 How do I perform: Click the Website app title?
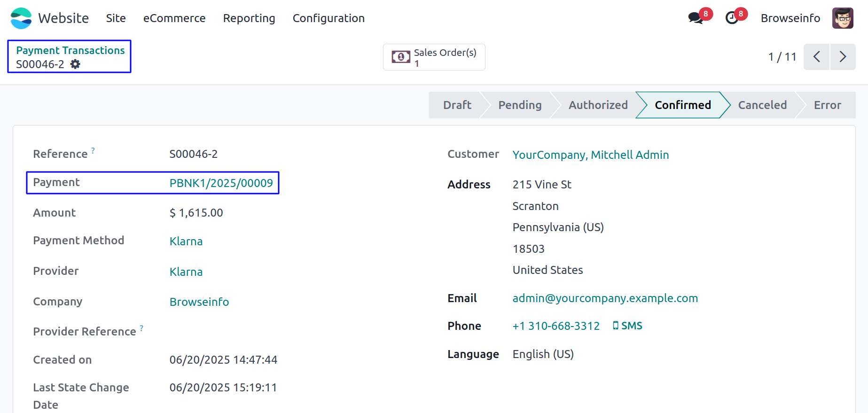coord(63,18)
